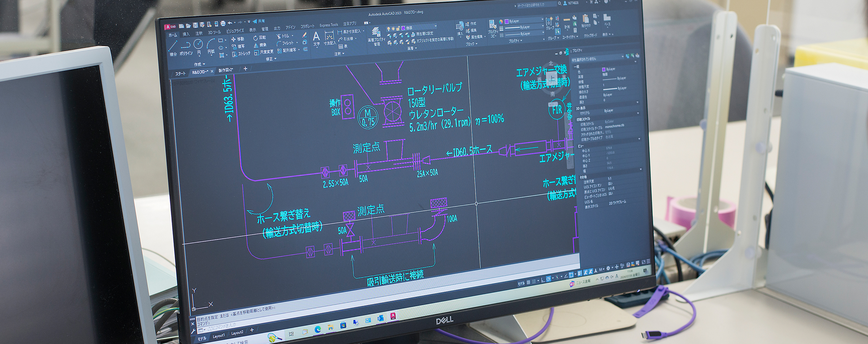This screenshot has width=868, height=344.
Task: Open the AutoCAD application menu (A CAD logo)
Action: tap(170, 26)
